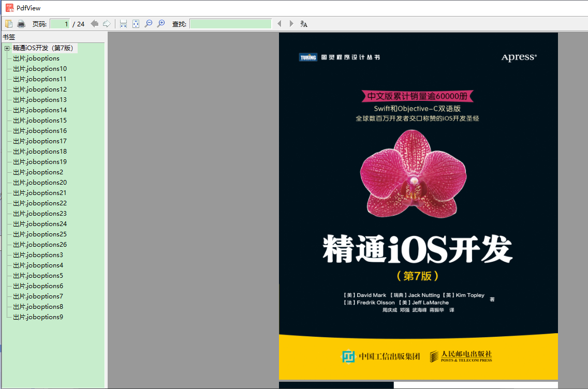Click the Apress logo on cover
Viewport: 588px width, 389px height.
(x=519, y=57)
